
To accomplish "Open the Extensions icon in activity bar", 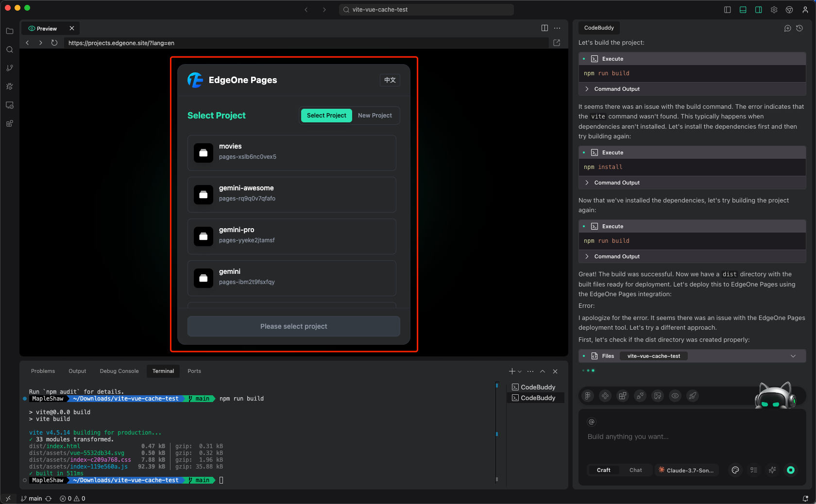I will tap(10, 123).
